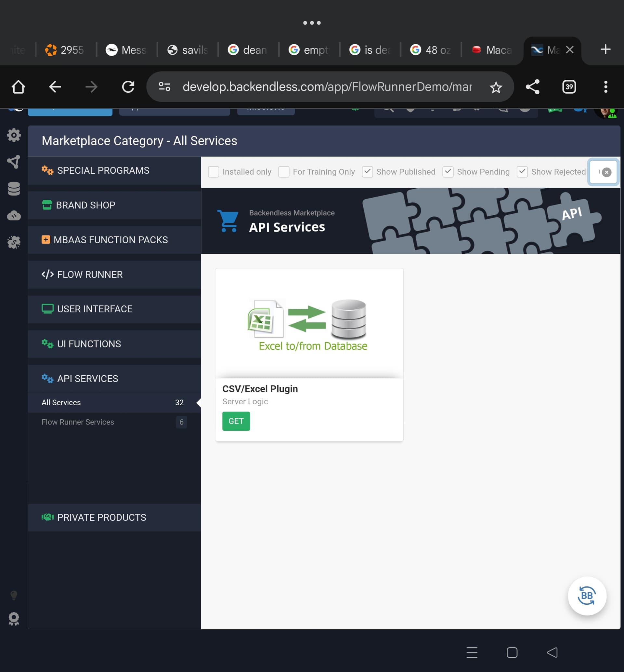Select Flow Runner Services subcategory
The width and height of the screenshot is (624, 672).
click(x=78, y=422)
